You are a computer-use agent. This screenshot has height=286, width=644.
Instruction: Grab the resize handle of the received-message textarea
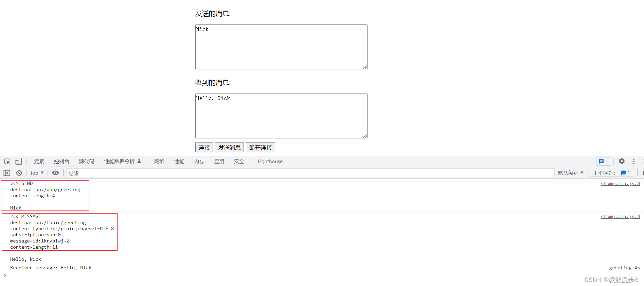[365, 136]
